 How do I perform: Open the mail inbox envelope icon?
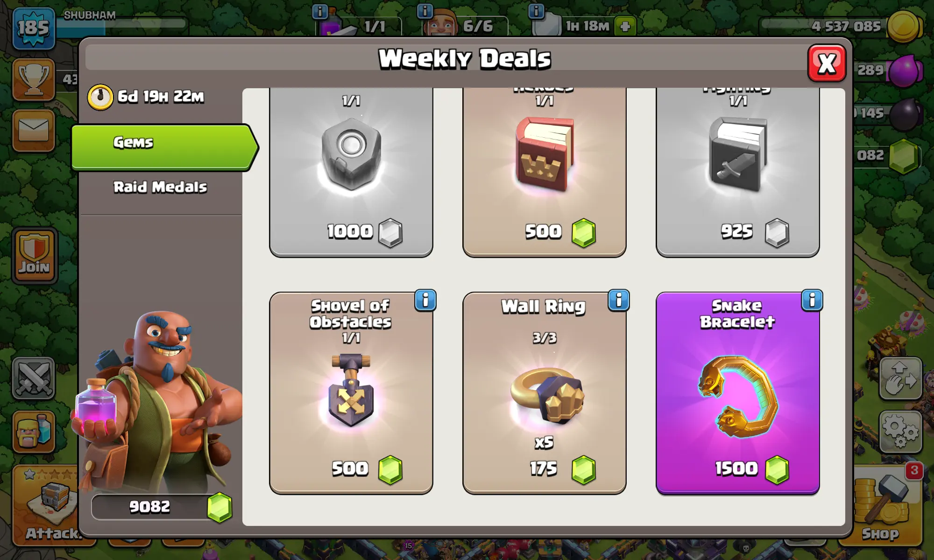pyautogui.click(x=34, y=131)
